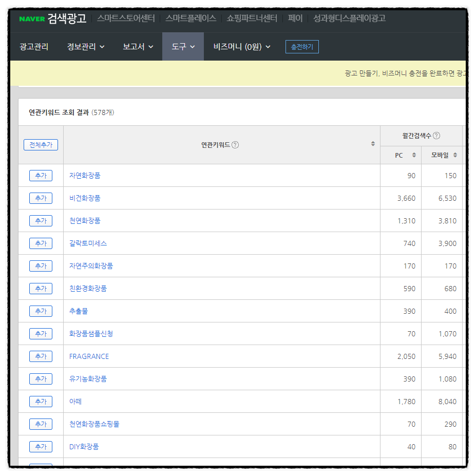
Task: Go to 스마트플레이스 link
Action: click(191, 18)
